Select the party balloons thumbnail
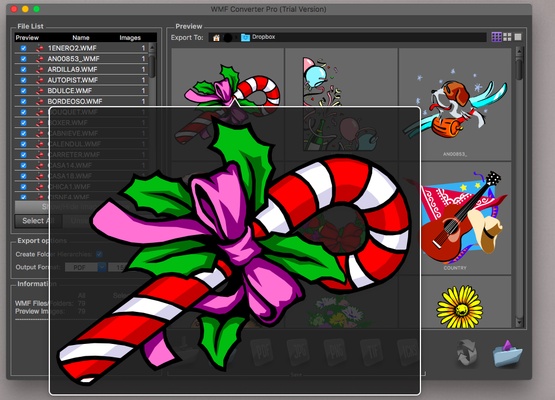The image size is (555, 400). click(341, 104)
